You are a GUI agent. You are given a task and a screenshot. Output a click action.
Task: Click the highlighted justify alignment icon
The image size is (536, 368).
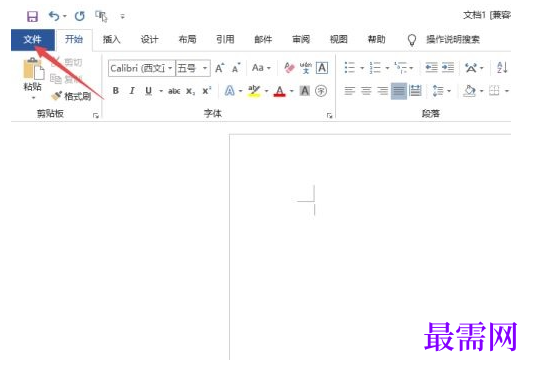click(x=399, y=91)
